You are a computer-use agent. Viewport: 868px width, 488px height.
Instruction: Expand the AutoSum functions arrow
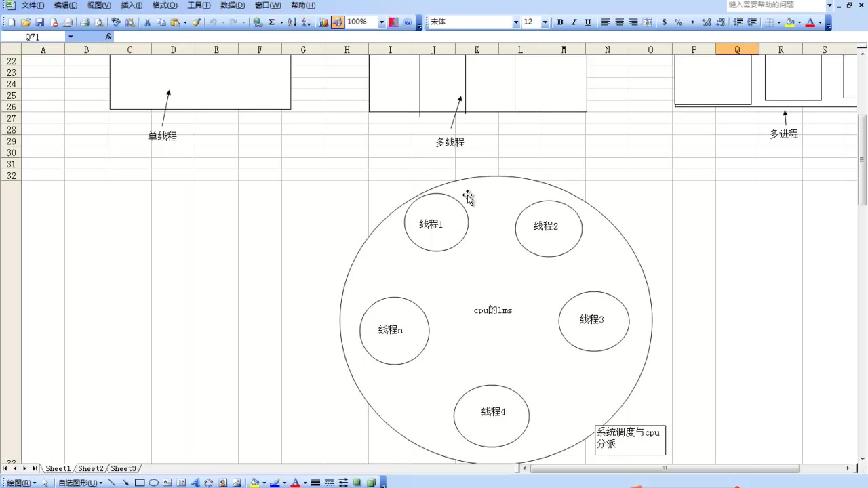280,22
